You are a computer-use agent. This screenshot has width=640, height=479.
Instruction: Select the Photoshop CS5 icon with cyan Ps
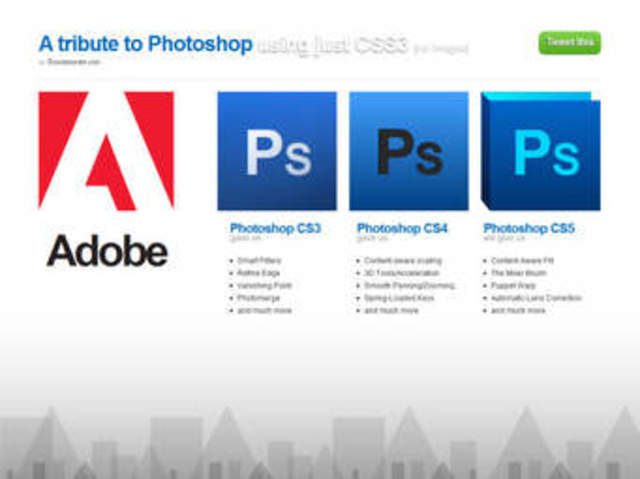point(541,151)
